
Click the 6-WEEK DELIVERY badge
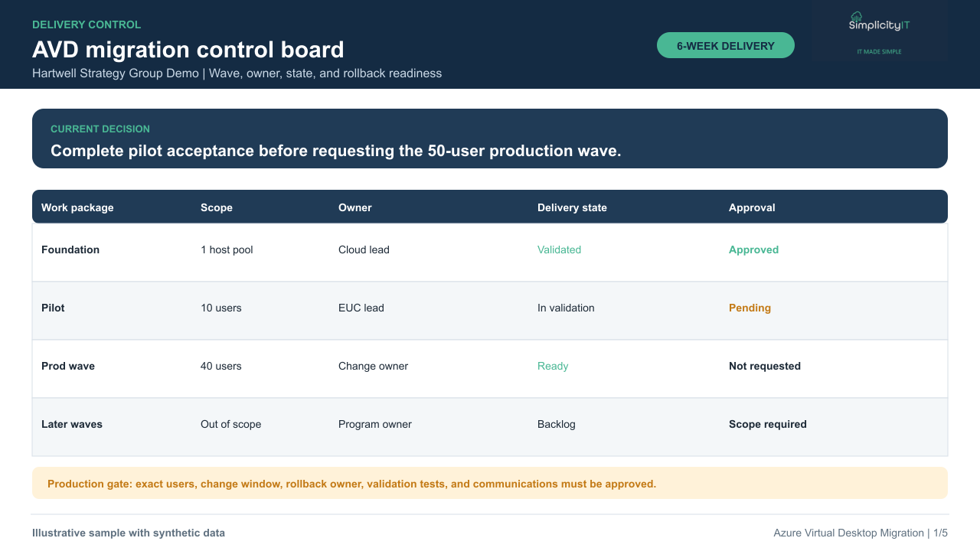[726, 45]
